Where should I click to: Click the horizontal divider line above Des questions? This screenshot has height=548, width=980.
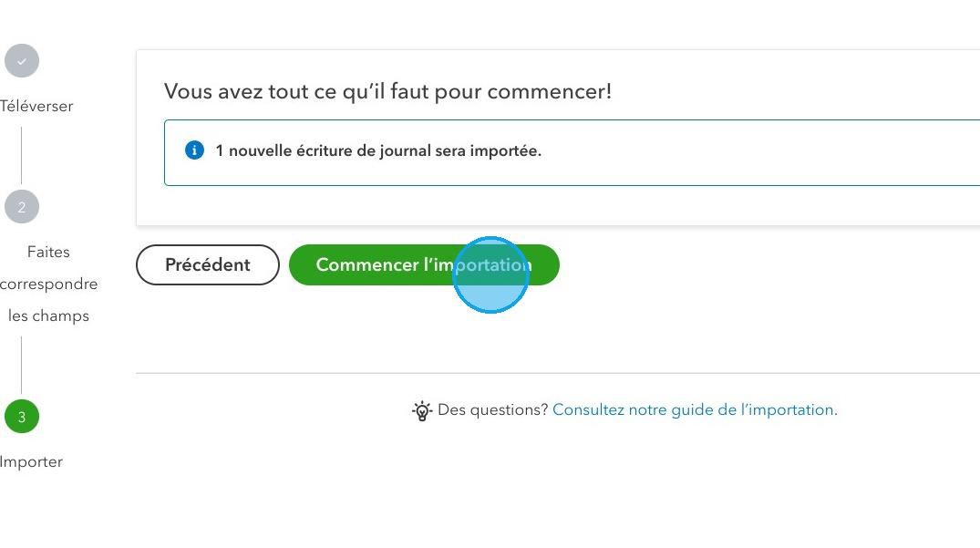[558, 373]
